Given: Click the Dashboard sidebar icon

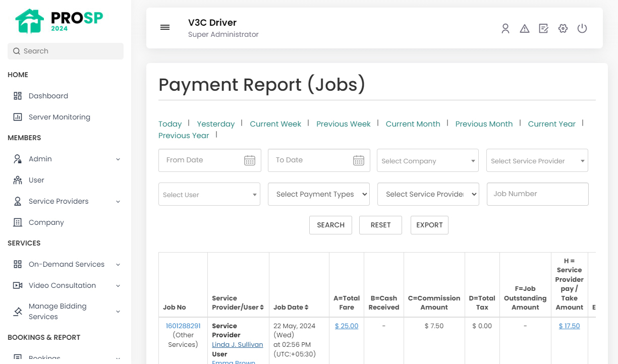Looking at the screenshot, I should tap(18, 96).
